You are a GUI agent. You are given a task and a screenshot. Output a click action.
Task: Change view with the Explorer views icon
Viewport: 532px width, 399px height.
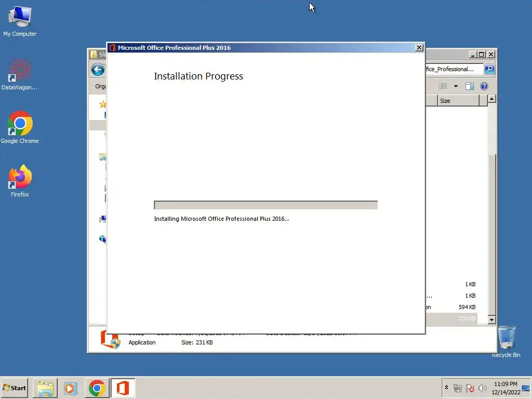click(x=443, y=86)
